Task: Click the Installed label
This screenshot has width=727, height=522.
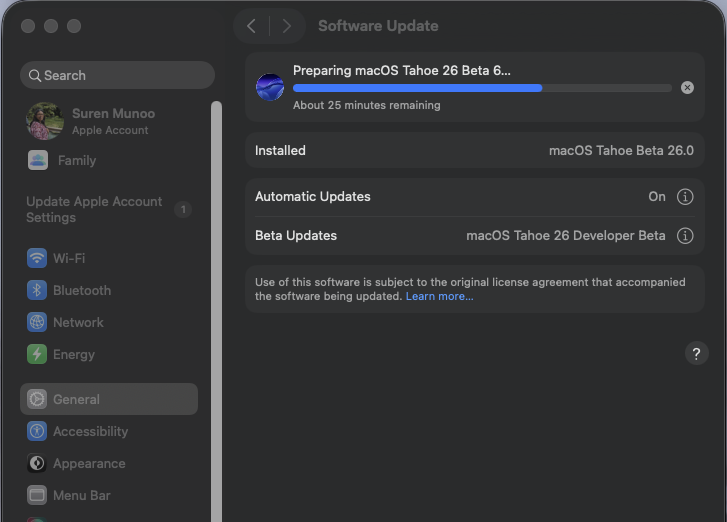Action: click(x=280, y=150)
